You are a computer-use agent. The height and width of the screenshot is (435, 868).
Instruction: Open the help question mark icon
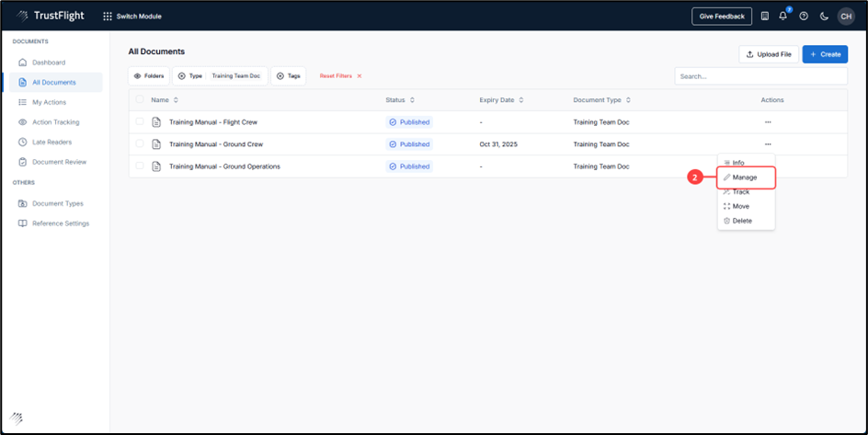(x=804, y=16)
